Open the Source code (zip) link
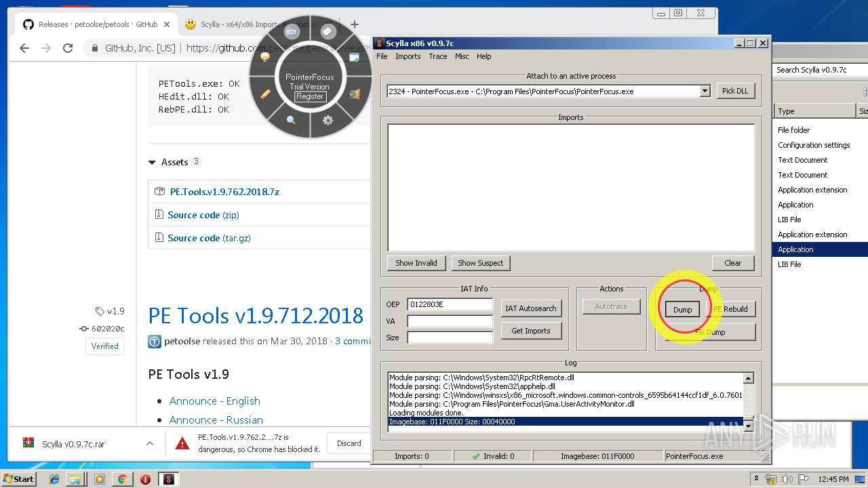 (203, 215)
